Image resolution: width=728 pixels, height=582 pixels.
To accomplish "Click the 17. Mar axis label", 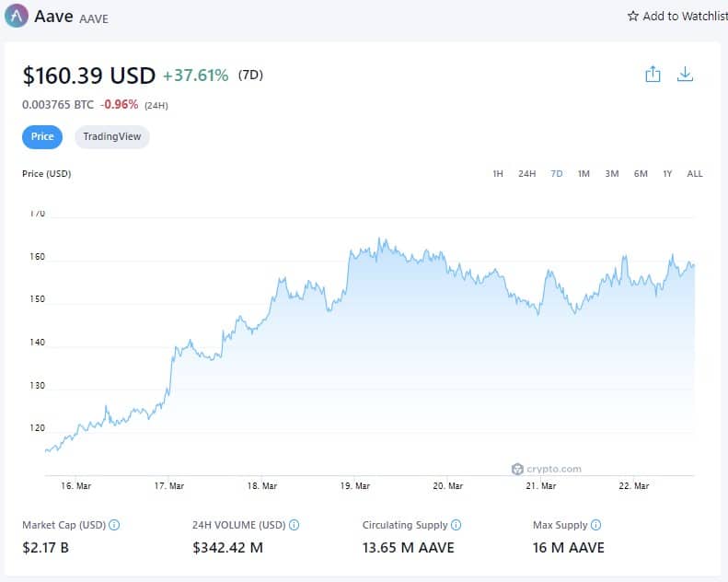I will tap(169, 486).
